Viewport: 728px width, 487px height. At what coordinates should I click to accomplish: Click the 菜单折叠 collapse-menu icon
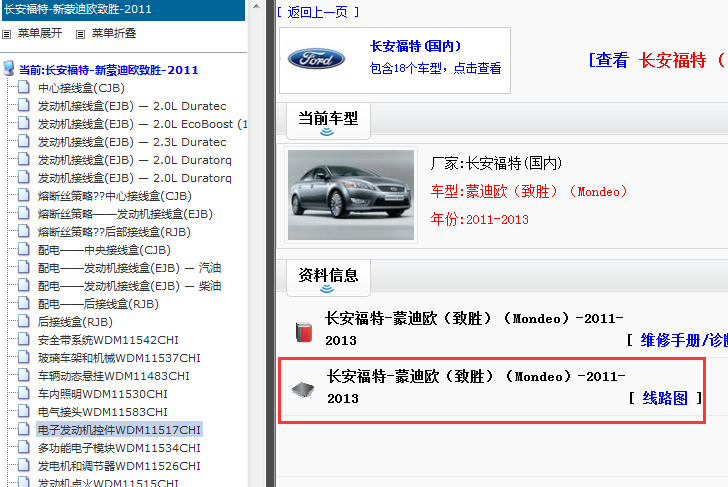click(x=80, y=34)
